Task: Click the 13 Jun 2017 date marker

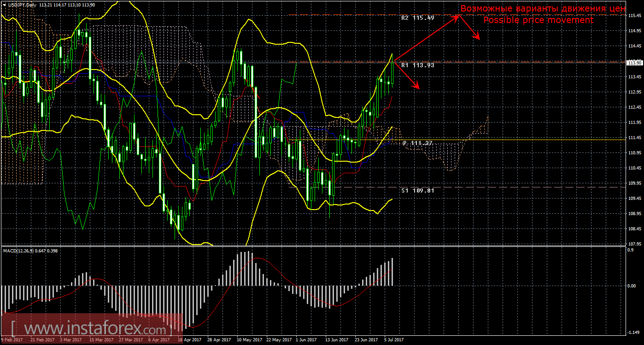Action: point(336,340)
